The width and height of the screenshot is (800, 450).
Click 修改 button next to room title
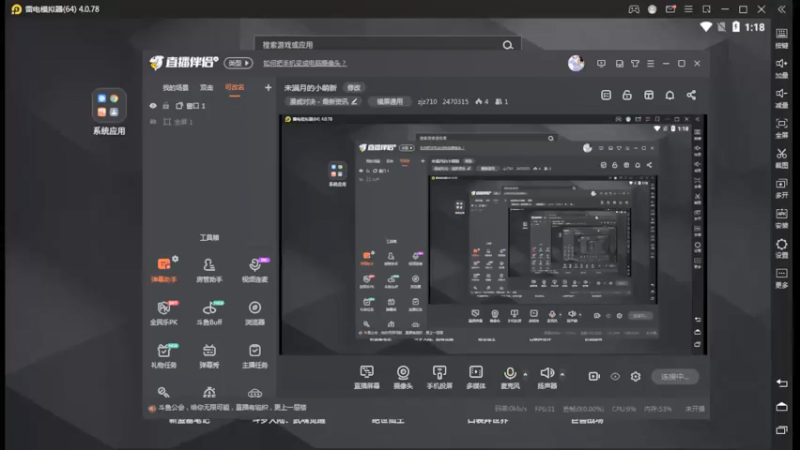[x=354, y=88]
